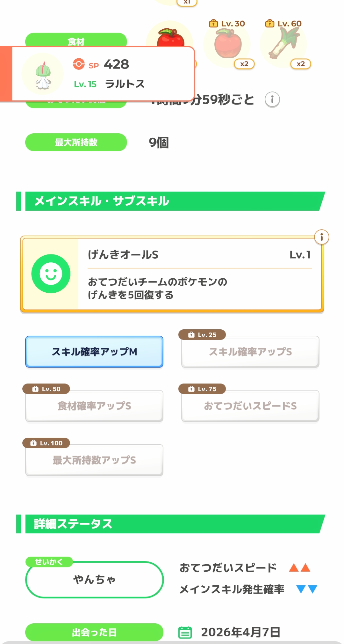Tap the SP 428 Poké Ball icon
Viewport: 344px width, 644px height.
point(79,64)
